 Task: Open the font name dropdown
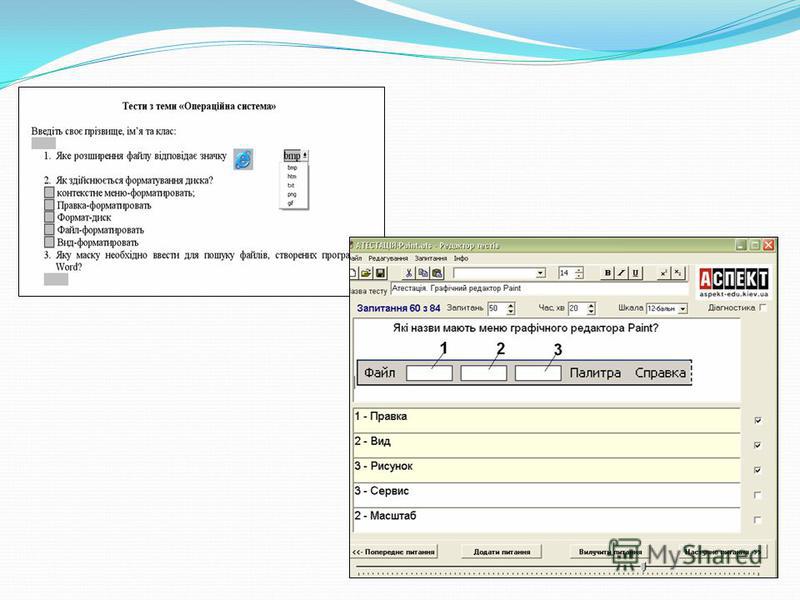point(541,273)
